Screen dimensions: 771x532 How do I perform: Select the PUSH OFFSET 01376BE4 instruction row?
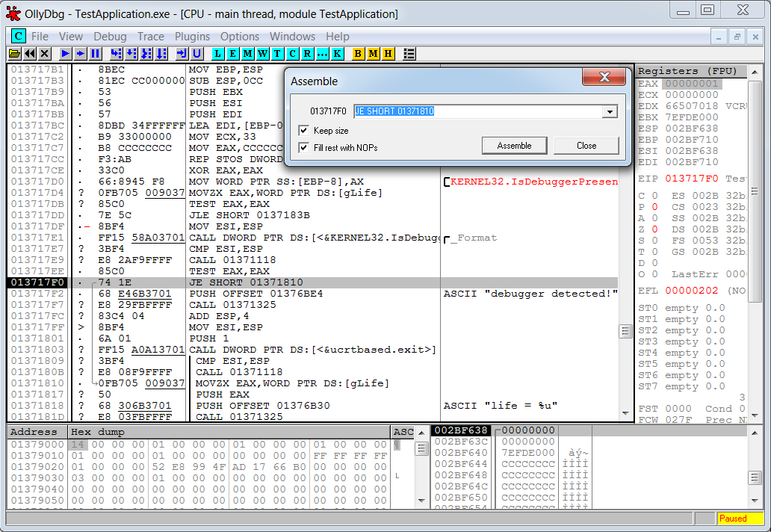coord(259,294)
